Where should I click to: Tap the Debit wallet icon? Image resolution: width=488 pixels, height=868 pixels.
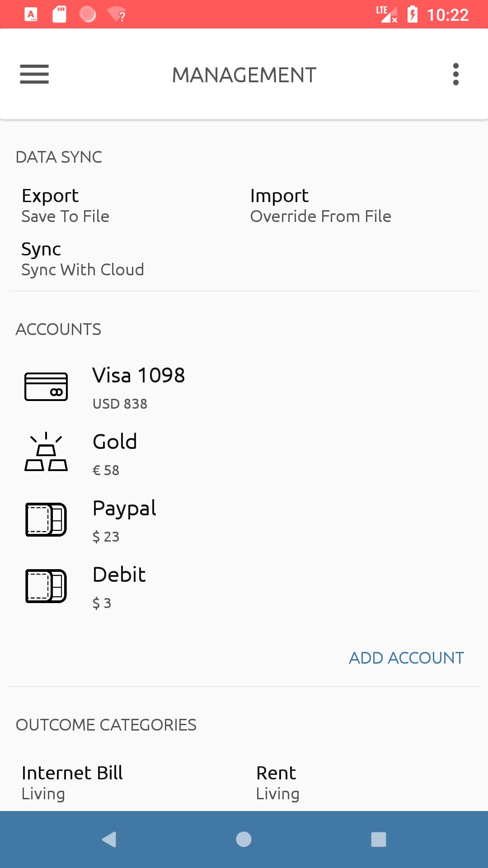[46, 586]
